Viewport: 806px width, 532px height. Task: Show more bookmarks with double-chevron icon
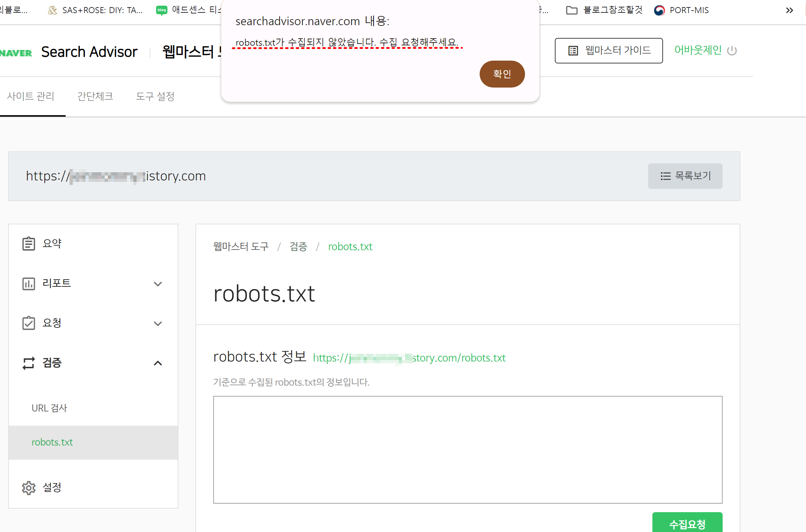point(789,10)
